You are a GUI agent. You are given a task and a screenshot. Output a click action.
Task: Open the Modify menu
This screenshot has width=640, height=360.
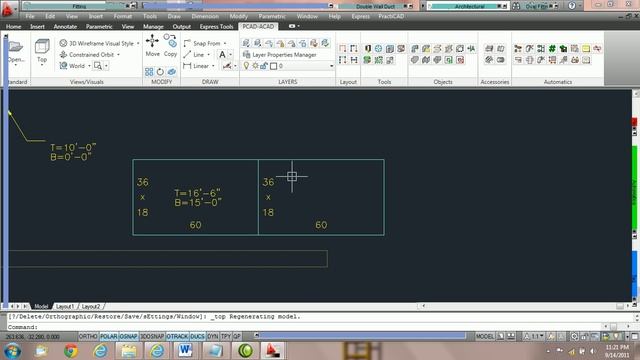pyautogui.click(x=238, y=16)
